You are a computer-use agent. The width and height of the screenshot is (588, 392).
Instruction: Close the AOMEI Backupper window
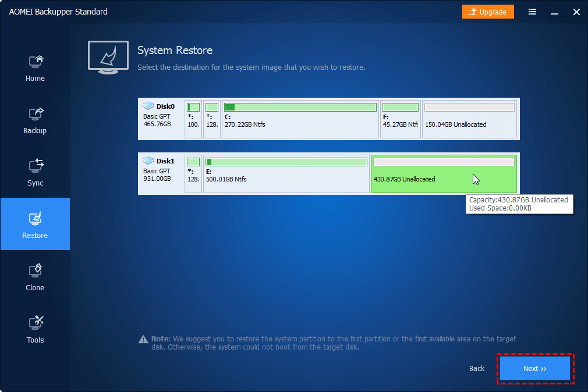coord(577,12)
